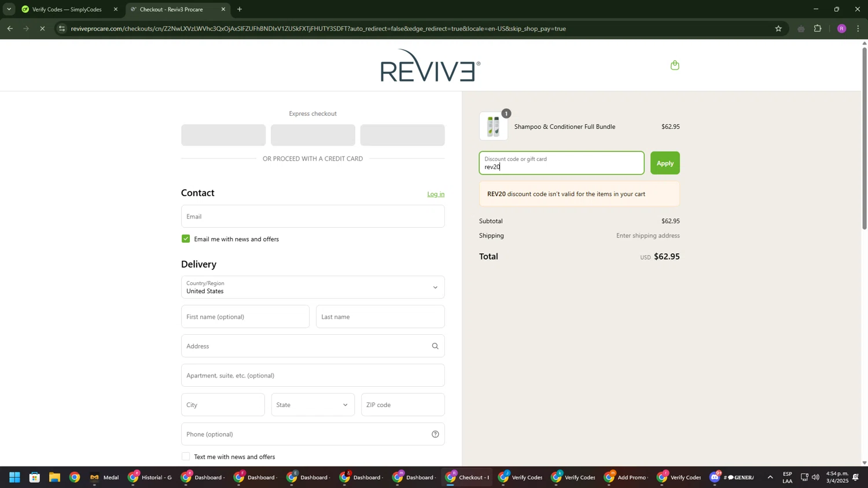868x488 pixels.
Task: Bookmark this page with the star icon
Action: click(x=778, y=28)
